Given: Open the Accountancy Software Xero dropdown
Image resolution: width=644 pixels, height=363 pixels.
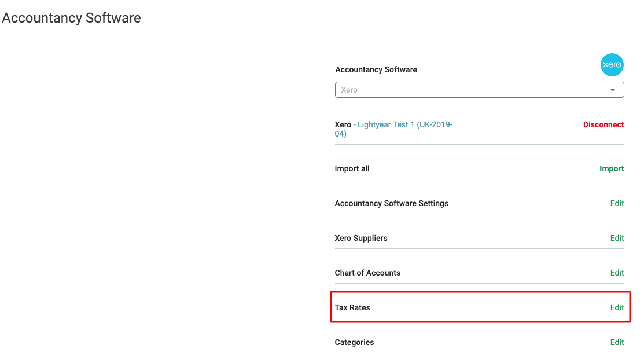Looking at the screenshot, I should coord(479,90).
